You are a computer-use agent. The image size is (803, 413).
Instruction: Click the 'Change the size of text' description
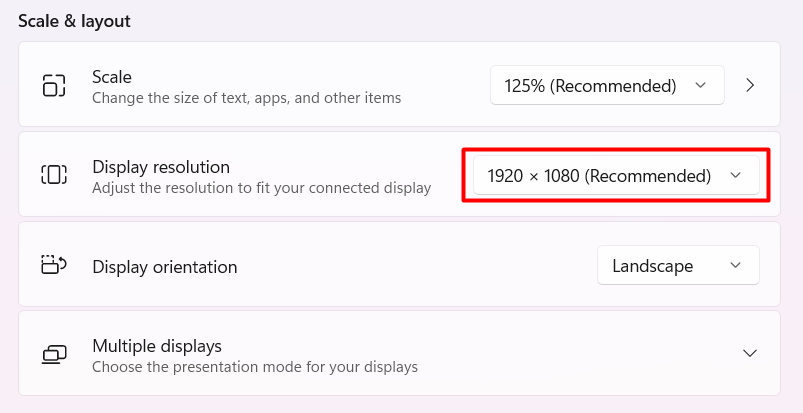pos(246,98)
